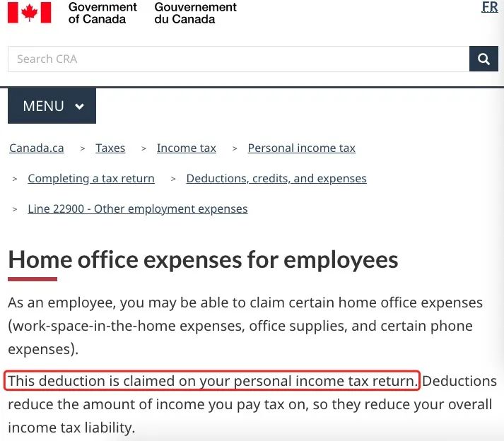The image size is (504, 441).
Task: Click the breadcrumb arrow before Deductions, credits
Action: point(173,179)
